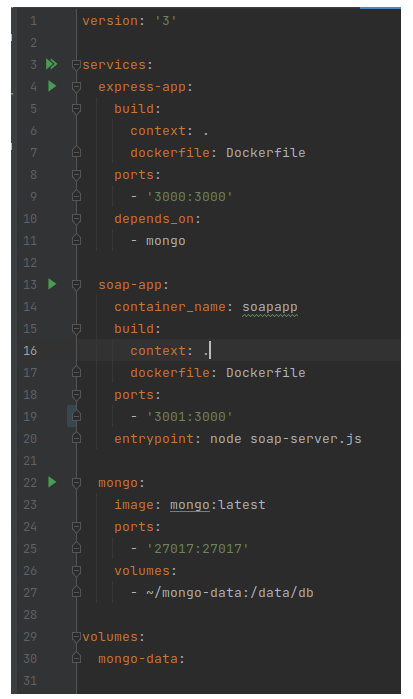This screenshot has height=699, width=413.
Task: Click the express-app service name
Action: (142, 87)
